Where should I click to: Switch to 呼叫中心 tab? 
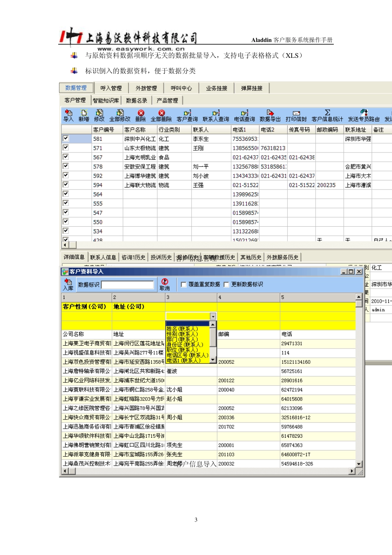coord(181,88)
